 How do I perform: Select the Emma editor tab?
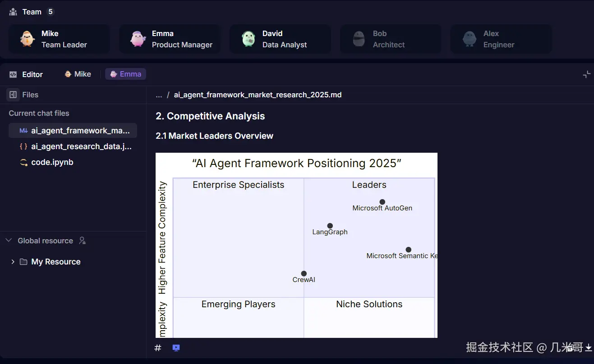(125, 74)
